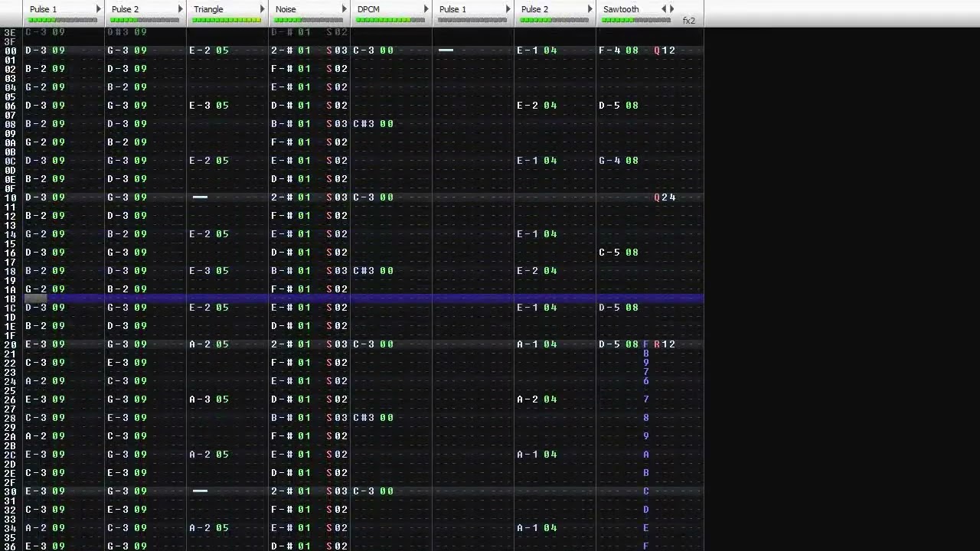The image size is (980, 551).
Task: Select volume value E in Sawtooth row 34
Action: (646, 528)
